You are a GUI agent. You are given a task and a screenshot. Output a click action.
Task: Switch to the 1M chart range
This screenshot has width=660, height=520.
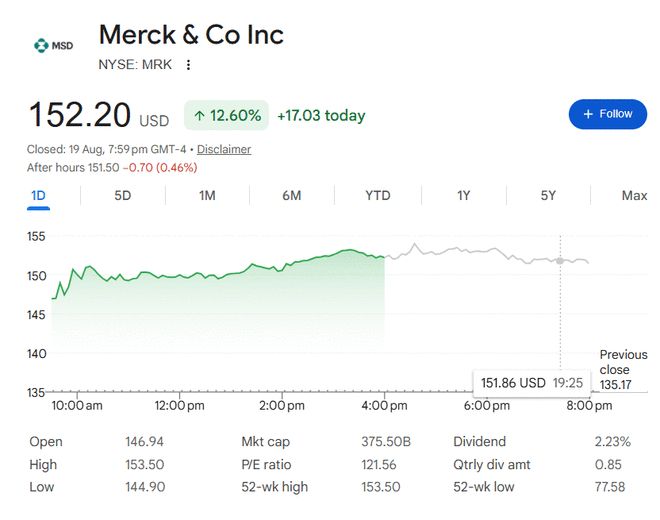(x=207, y=196)
